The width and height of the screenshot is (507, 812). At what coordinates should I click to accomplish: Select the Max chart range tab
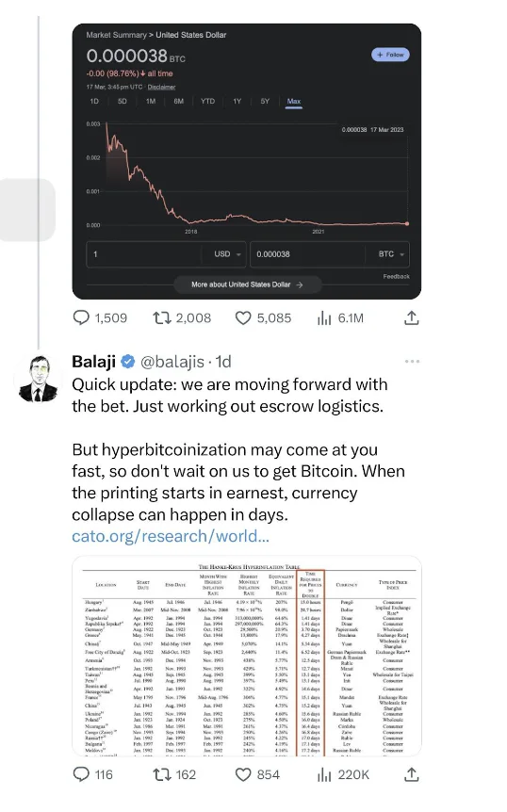point(294,102)
